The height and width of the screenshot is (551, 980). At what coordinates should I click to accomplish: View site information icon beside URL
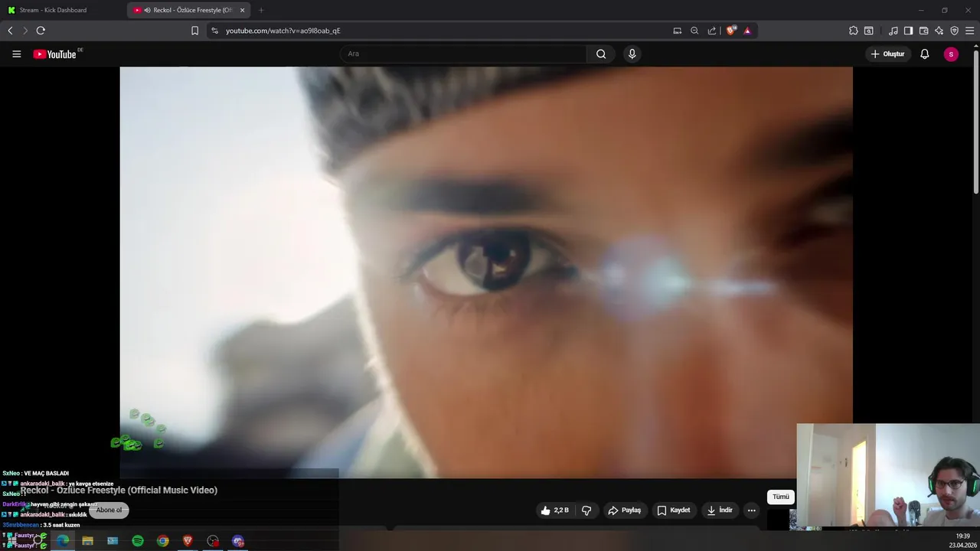click(x=214, y=31)
